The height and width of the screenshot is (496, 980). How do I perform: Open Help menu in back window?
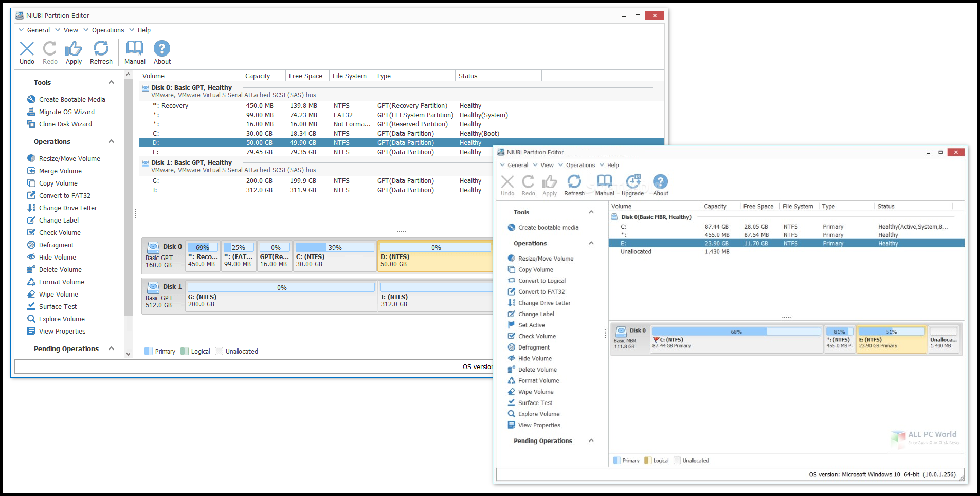(x=144, y=30)
